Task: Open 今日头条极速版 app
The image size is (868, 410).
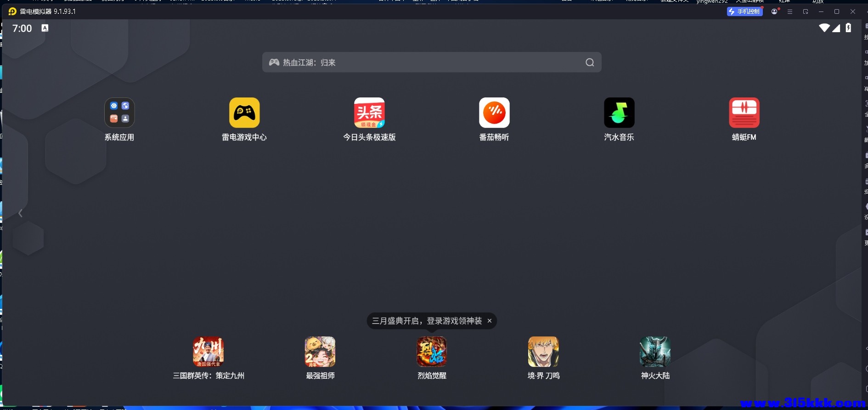Action: point(369,113)
